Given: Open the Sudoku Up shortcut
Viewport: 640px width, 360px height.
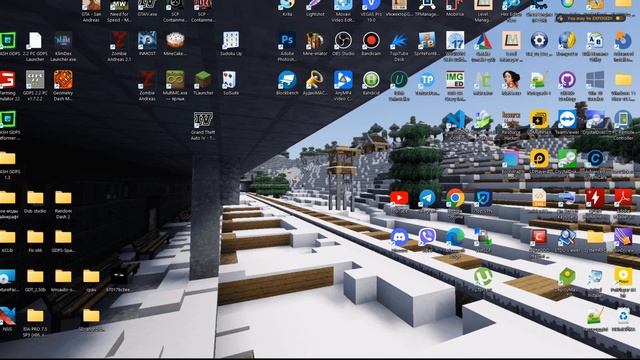Looking at the screenshot, I should pos(231,41).
